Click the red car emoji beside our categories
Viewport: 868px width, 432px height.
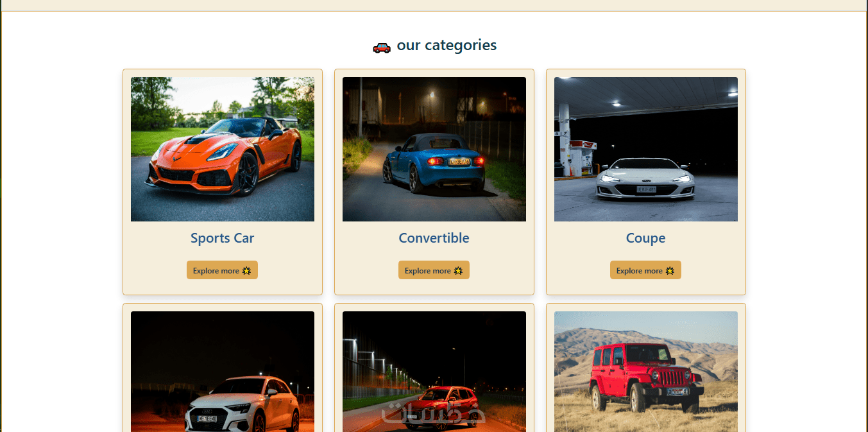click(382, 47)
